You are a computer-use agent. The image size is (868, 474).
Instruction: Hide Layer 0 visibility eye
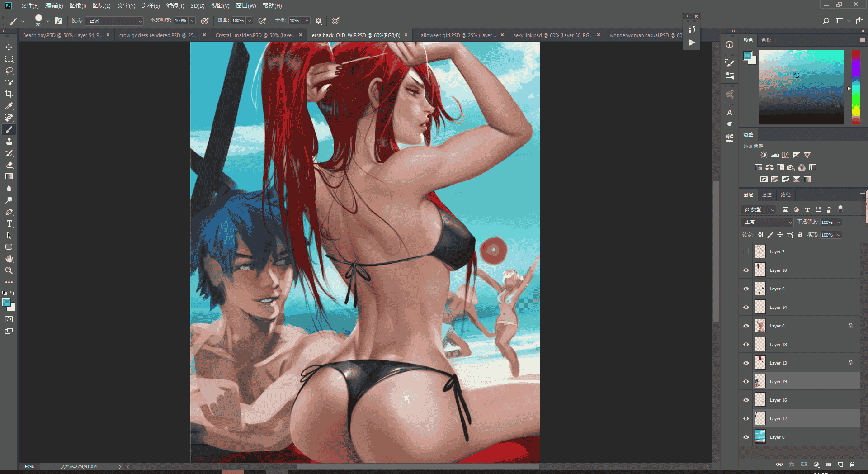click(x=746, y=437)
